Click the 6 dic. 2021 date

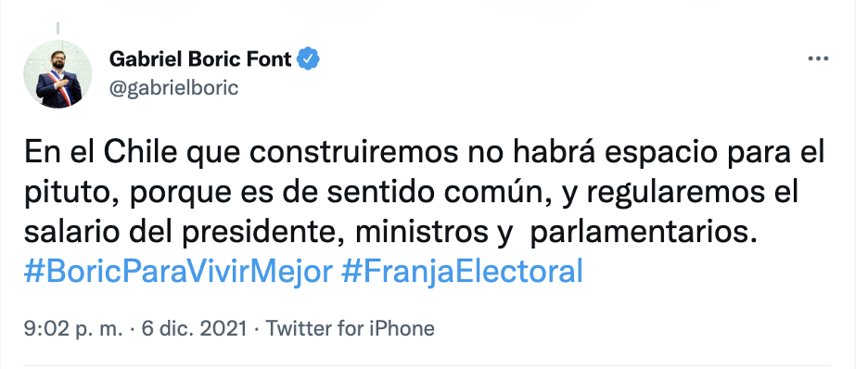[194, 328]
